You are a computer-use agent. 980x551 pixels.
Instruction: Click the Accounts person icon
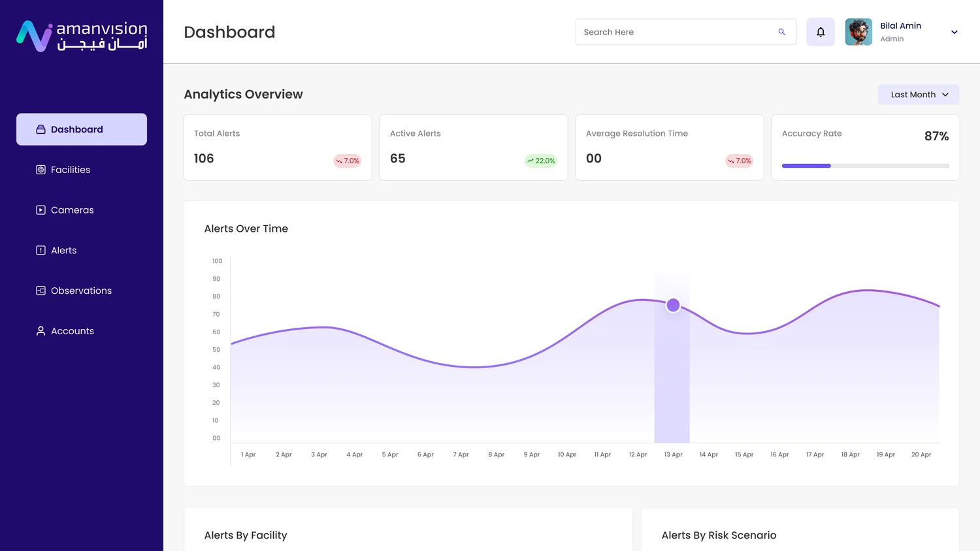click(41, 331)
